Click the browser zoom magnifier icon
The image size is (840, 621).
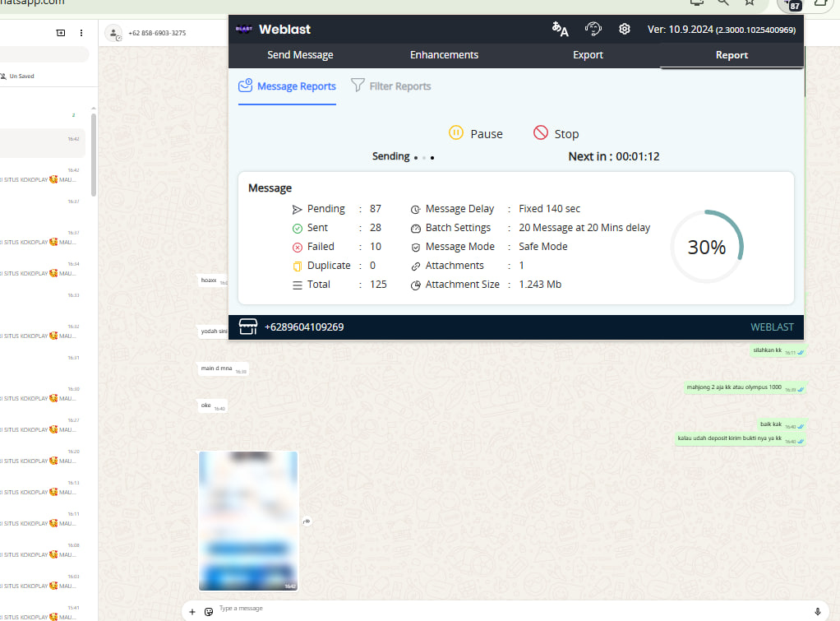click(723, 2)
